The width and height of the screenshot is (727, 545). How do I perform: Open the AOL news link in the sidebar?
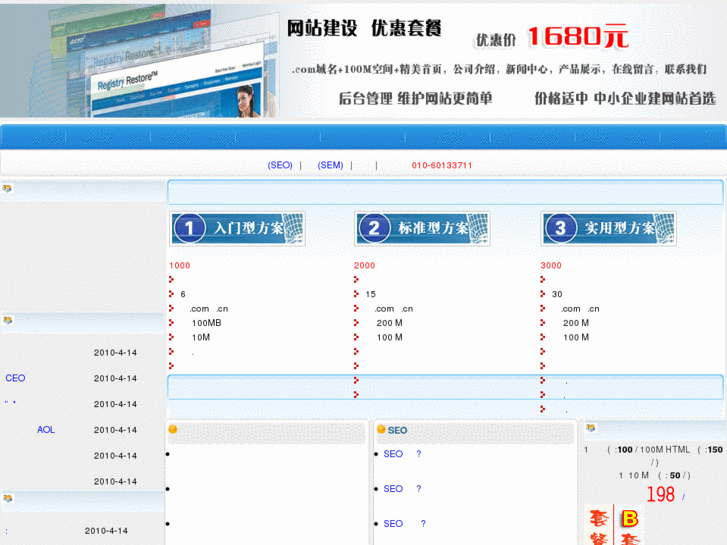pyautogui.click(x=46, y=430)
